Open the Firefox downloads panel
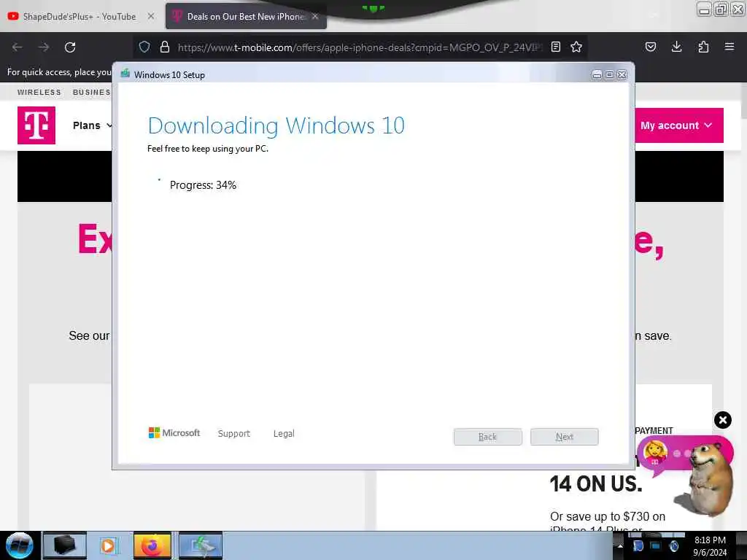Image resolution: width=747 pixels, height=560 pixels. coord(676,47)
